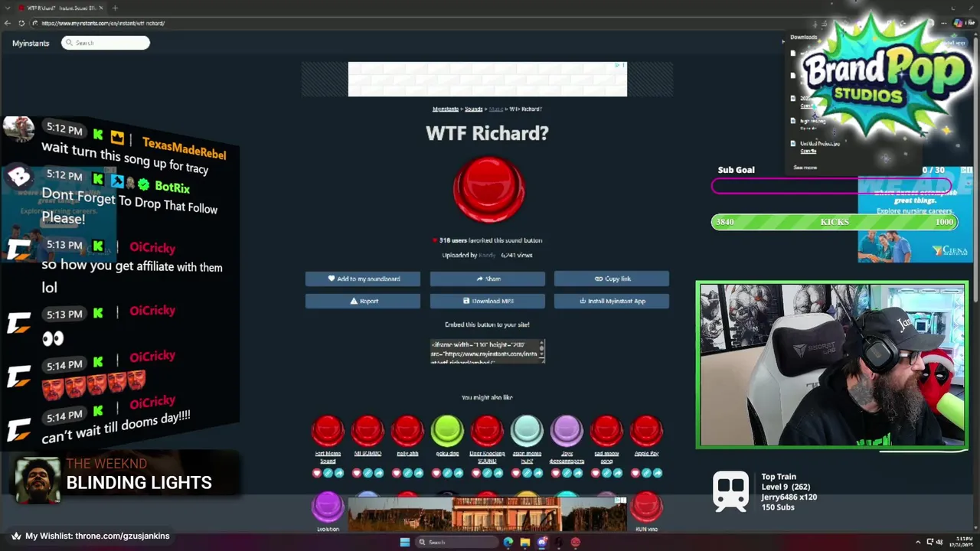Image resolution: width=980 pixels, height=551 pixels.
Task: Play the Fart Meme Sound button
Action: tap(328, 431)
